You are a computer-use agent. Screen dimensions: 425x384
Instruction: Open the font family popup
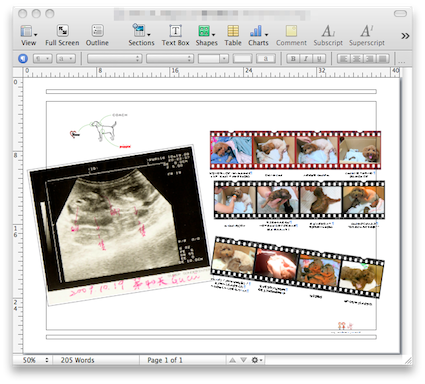coord(114,59)
